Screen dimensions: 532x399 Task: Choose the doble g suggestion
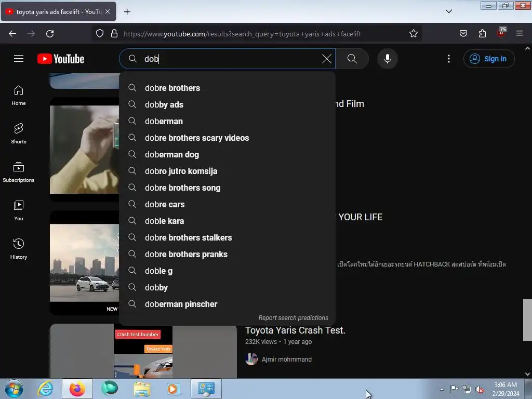coord(228,271)
